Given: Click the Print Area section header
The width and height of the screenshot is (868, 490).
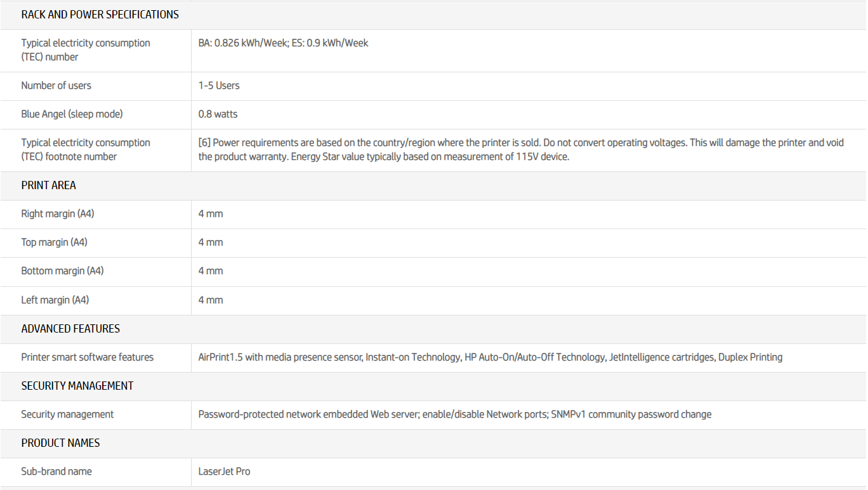Looking at the screenshot, I should [48, 185].
